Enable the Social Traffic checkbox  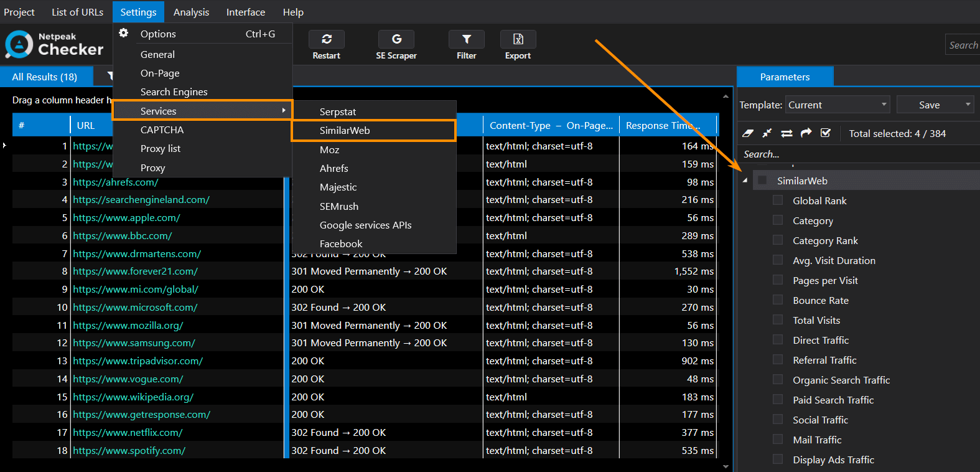pyautogui.click(x=778, y=420)
